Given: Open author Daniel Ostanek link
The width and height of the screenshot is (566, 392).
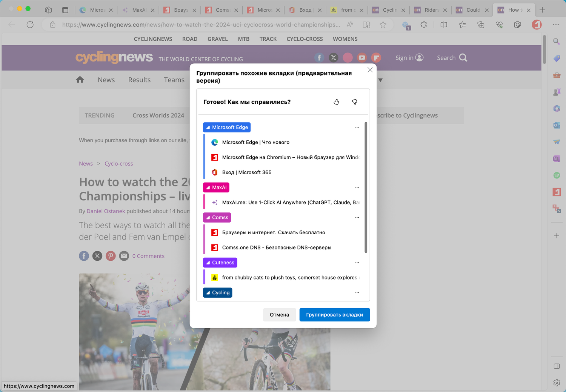Looking at the screenshot, I should tap(106, 211).
